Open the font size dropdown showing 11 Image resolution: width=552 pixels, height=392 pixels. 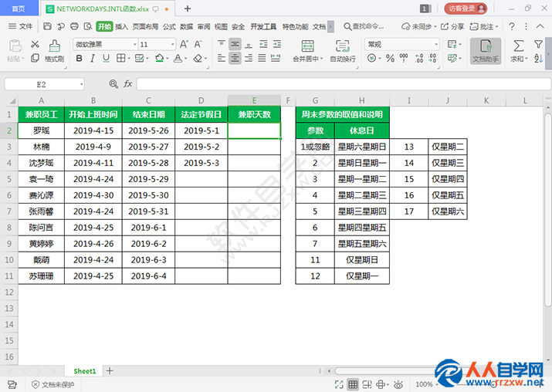[x=172, y=44]
